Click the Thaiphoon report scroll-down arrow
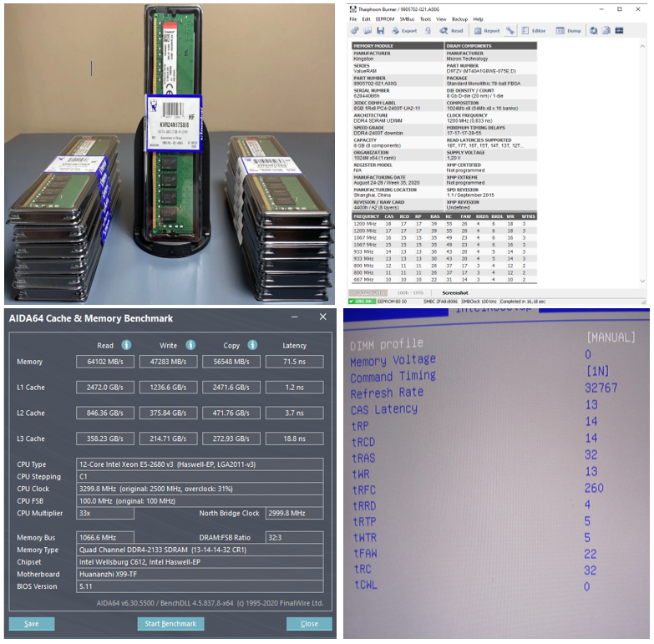The height and width of the screenshot is (644, 654). coord(642,281)
